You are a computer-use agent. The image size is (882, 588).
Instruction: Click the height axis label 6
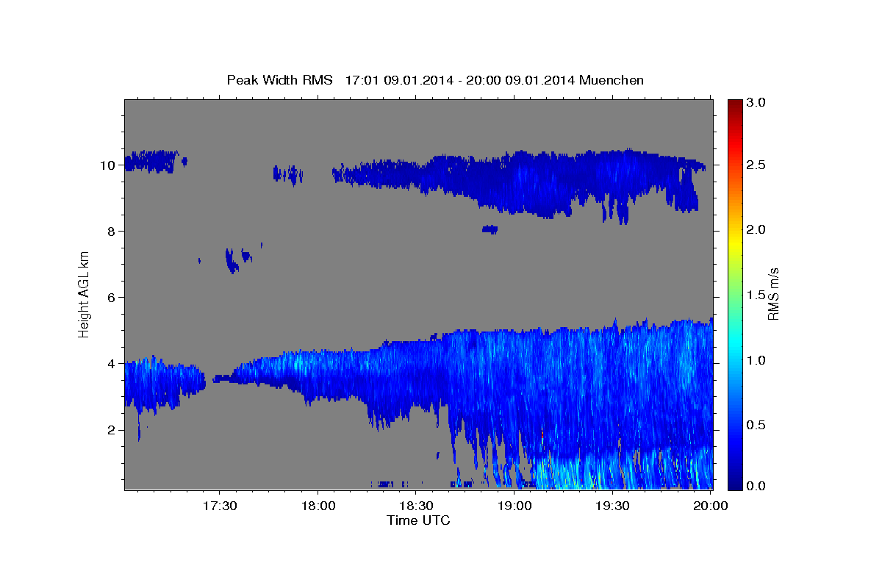[112, 298]
